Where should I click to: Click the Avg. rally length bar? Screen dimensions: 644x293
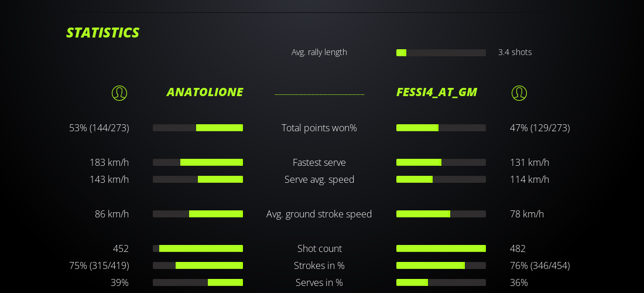pos(441,53)
